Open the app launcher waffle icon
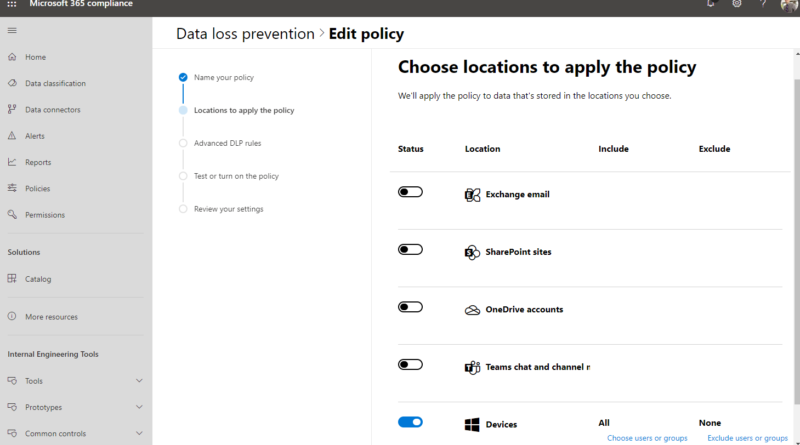 [x=12, y=4]
